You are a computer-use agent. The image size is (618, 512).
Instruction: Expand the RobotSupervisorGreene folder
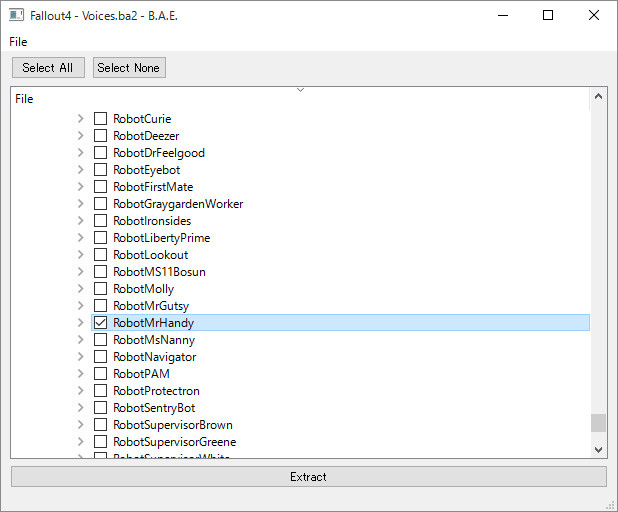pos(81,441)
